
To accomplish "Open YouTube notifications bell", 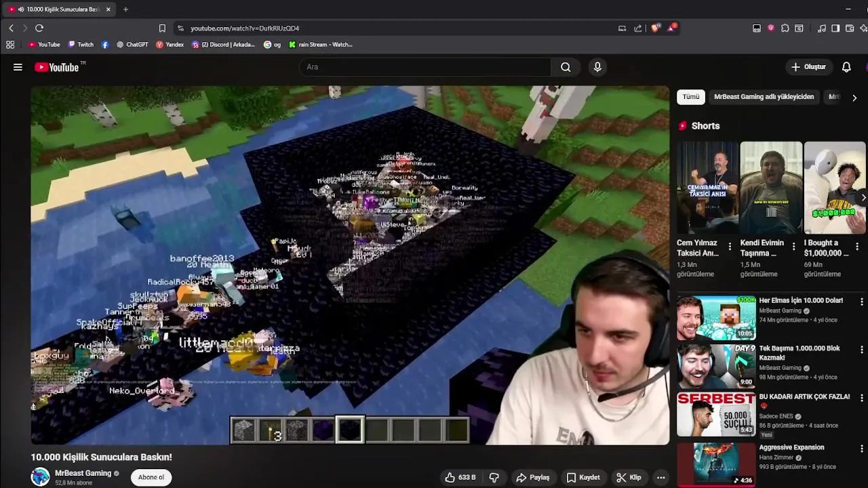I will [846, 67].
